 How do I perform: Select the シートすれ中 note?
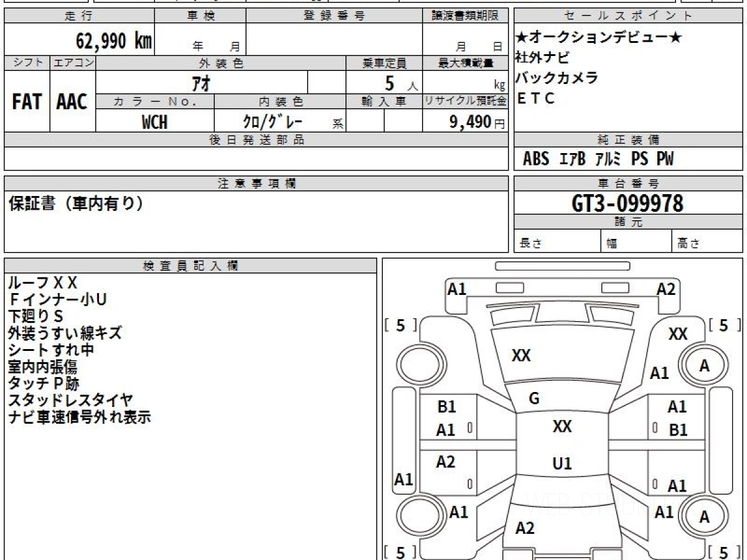click(x=51, y=350)
